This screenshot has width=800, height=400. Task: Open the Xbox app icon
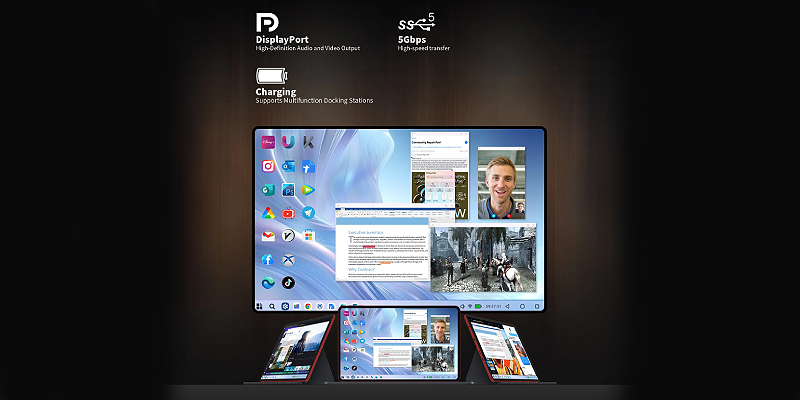288,260
